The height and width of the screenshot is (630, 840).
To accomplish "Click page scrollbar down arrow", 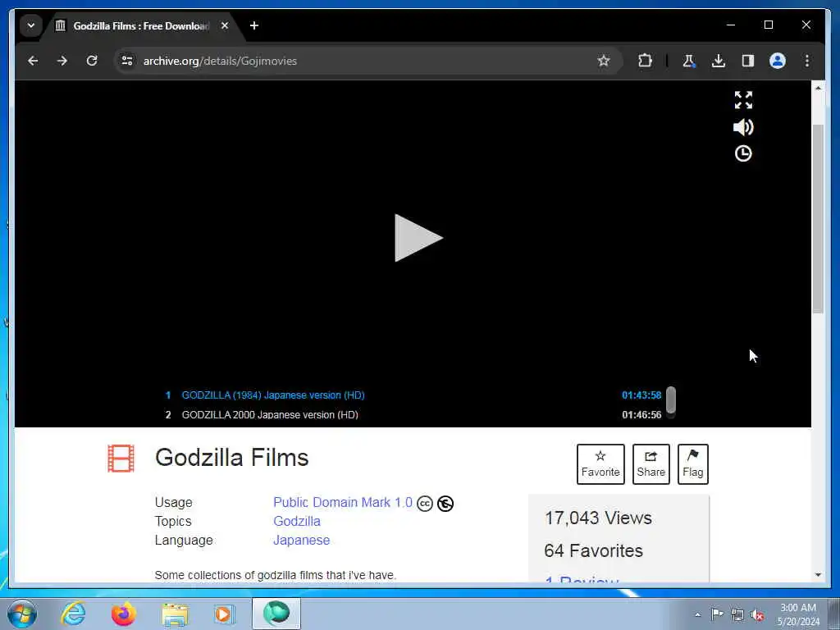I will (x=818, y=575).
